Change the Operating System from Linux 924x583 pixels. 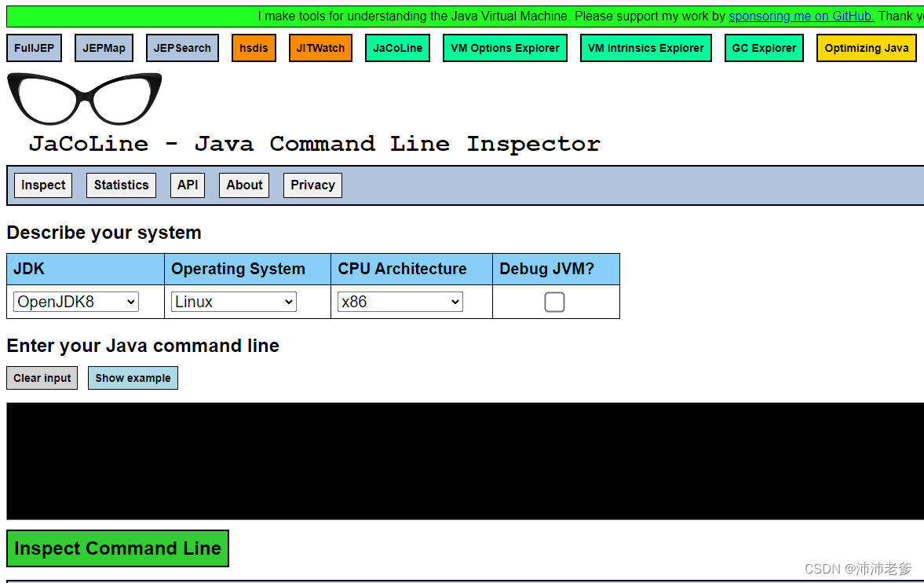coord(233,302)
